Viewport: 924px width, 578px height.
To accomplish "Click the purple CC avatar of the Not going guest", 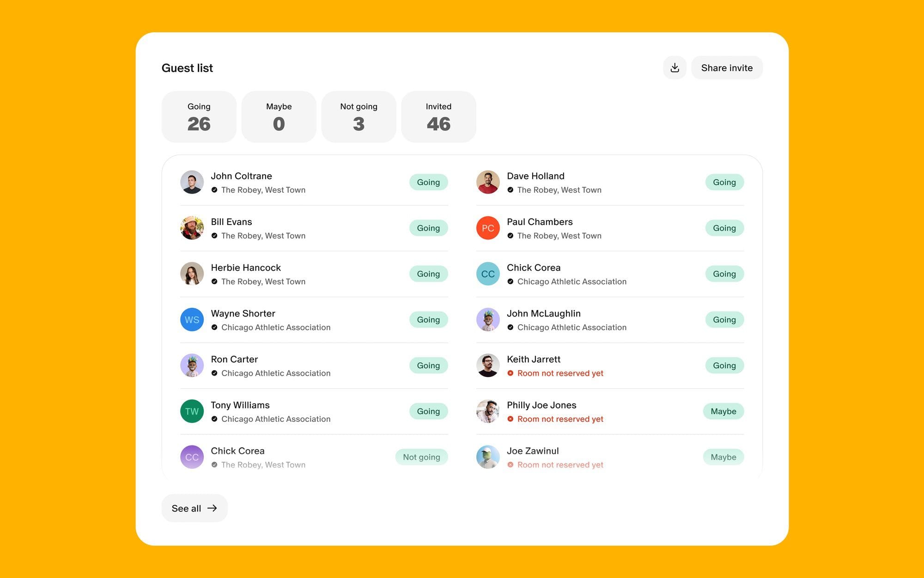I will pos(192,457).
